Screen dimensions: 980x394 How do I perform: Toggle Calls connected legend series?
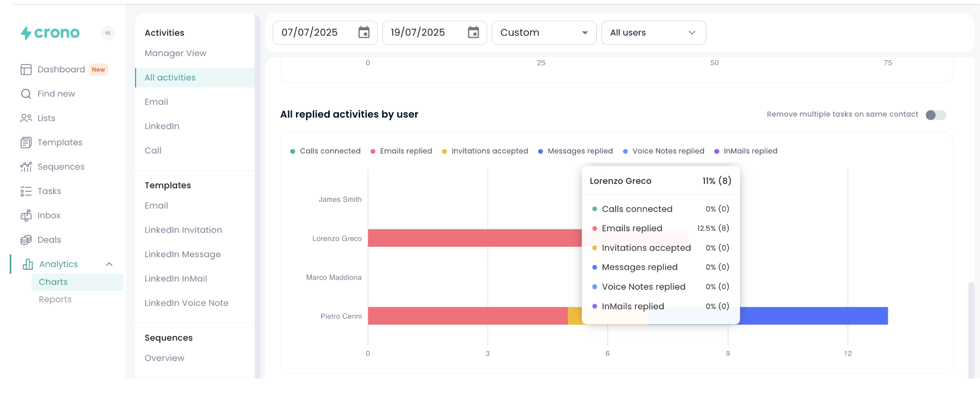coord(326,151)
